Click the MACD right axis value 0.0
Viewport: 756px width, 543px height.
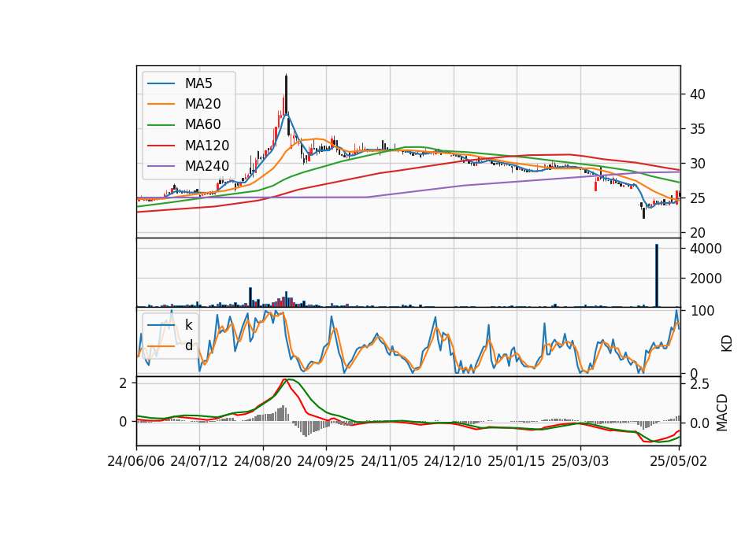tap(699, 423)
